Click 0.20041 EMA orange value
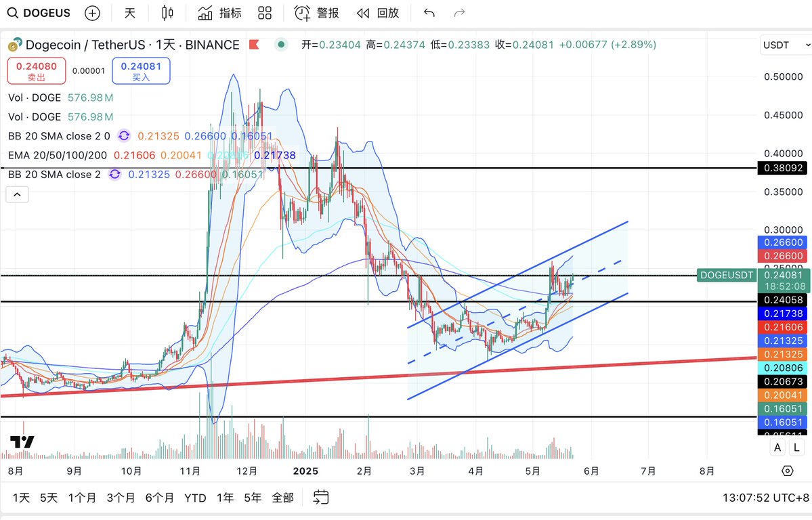Screen dimensions: 812x520 tap(181, 155)
